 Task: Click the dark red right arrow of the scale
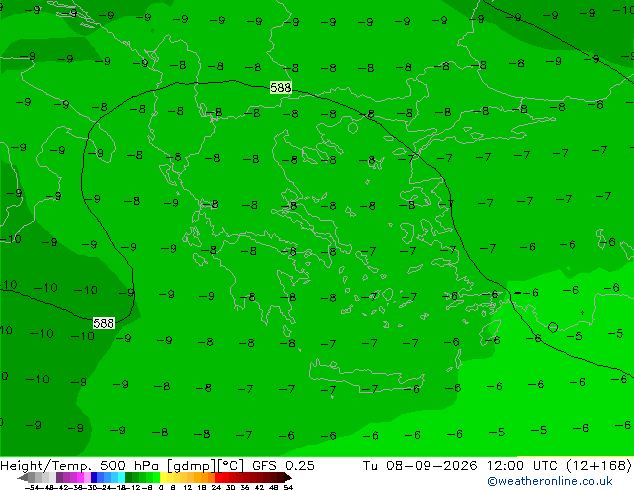click(x=288, y=477)
